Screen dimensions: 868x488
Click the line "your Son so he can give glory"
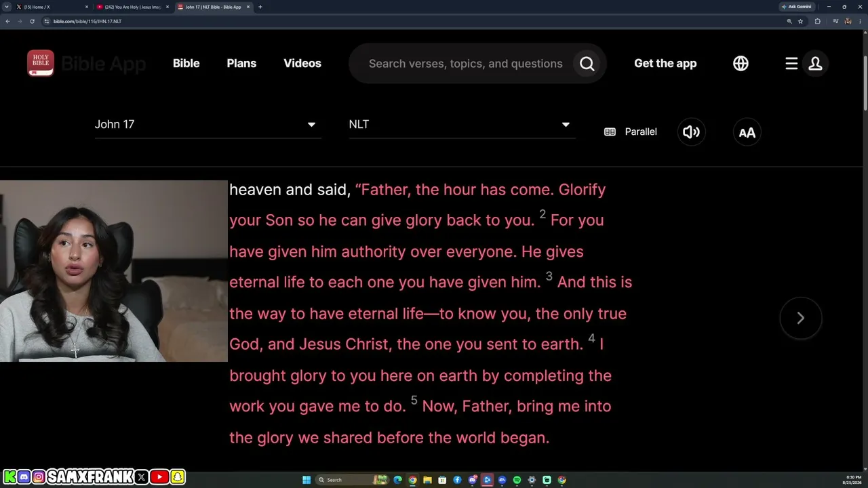416,220
